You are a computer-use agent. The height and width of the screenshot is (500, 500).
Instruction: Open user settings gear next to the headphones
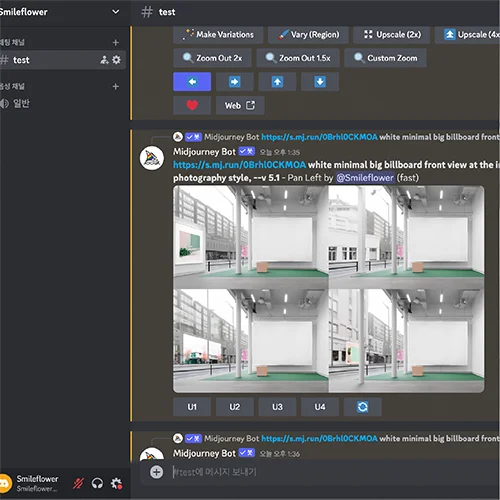(116, 483)
